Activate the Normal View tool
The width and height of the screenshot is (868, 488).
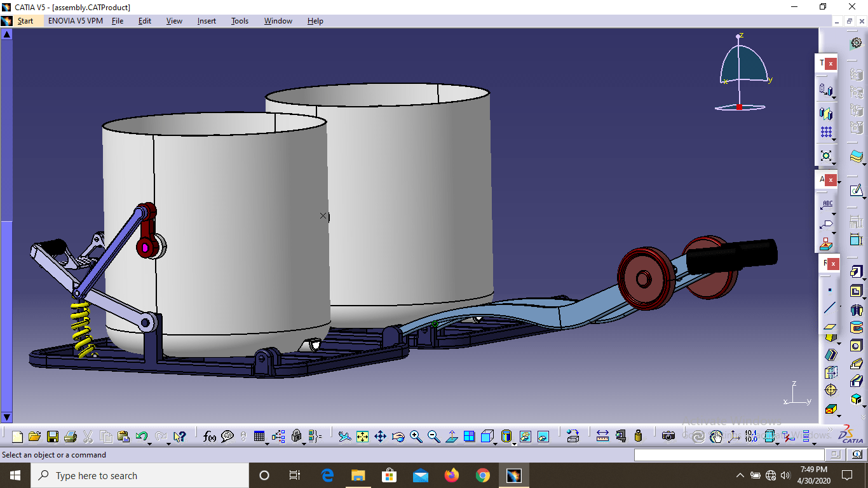pyautogui.click(x=452, y=437)
